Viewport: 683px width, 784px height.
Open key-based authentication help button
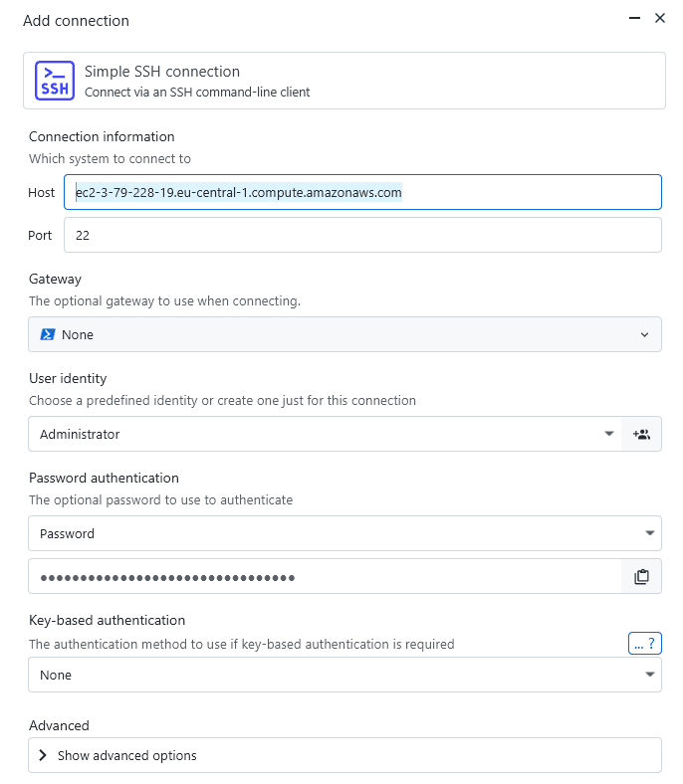[645, 644]
